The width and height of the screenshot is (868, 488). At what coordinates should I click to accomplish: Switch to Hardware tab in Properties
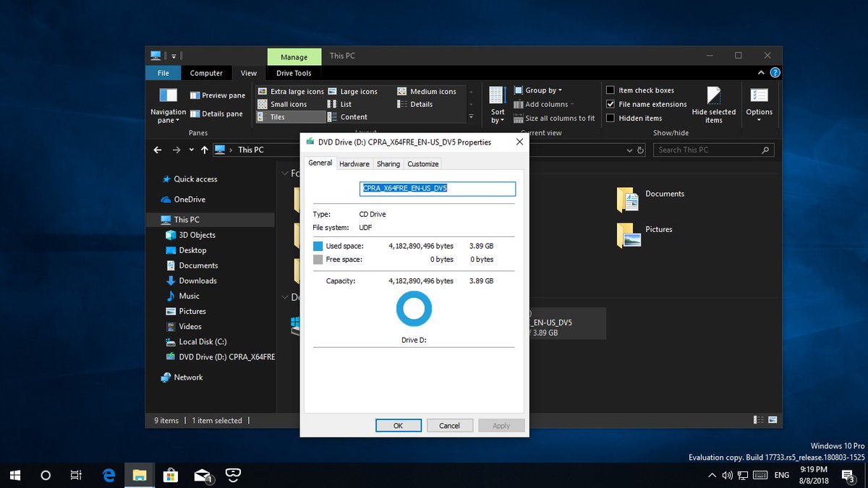pos(354,164)
